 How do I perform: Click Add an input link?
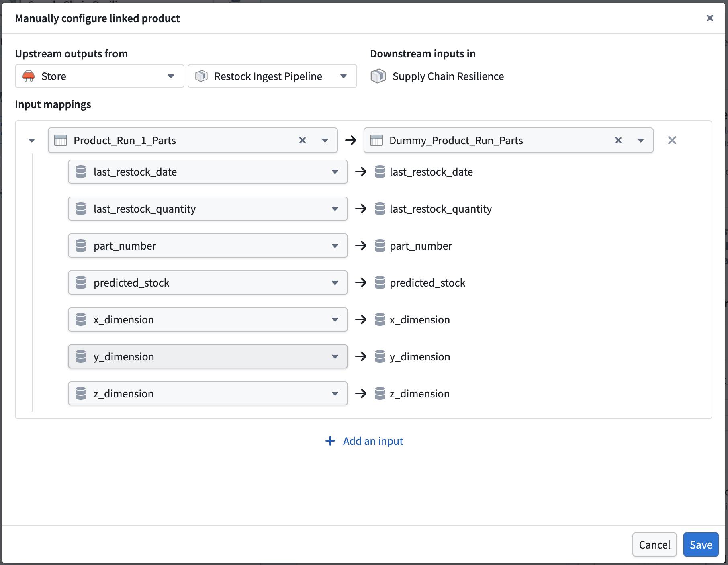point(364,441)
